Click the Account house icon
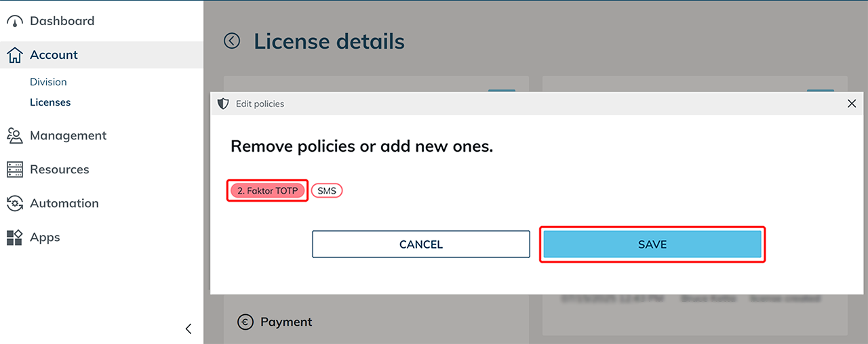The width and height of the screenshot is (868, 344). [15, 56]
